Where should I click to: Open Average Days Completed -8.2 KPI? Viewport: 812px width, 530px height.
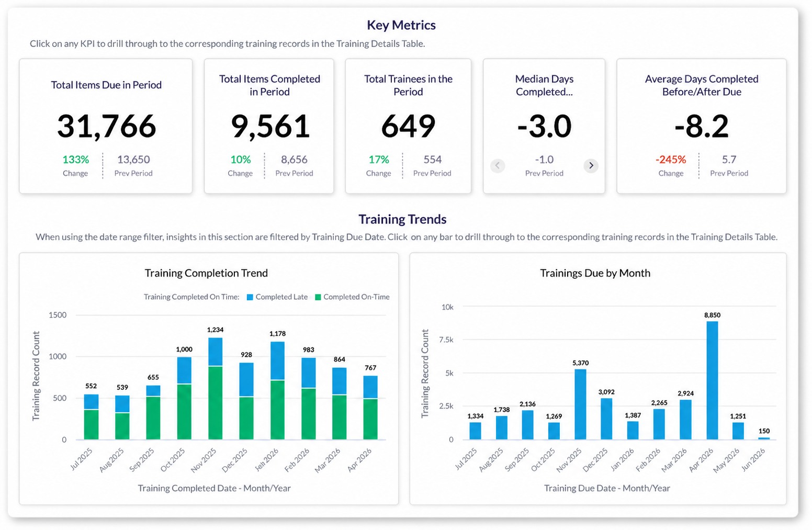point(701,126)
